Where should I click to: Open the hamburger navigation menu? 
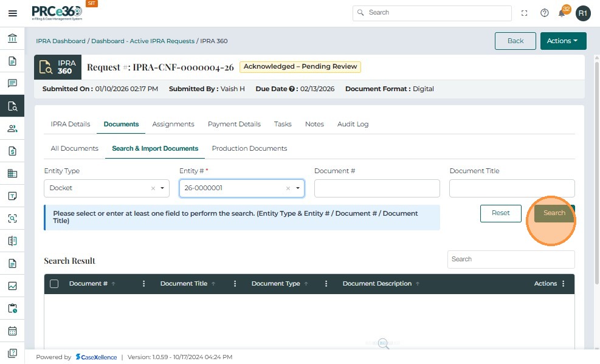coord(13,13)
